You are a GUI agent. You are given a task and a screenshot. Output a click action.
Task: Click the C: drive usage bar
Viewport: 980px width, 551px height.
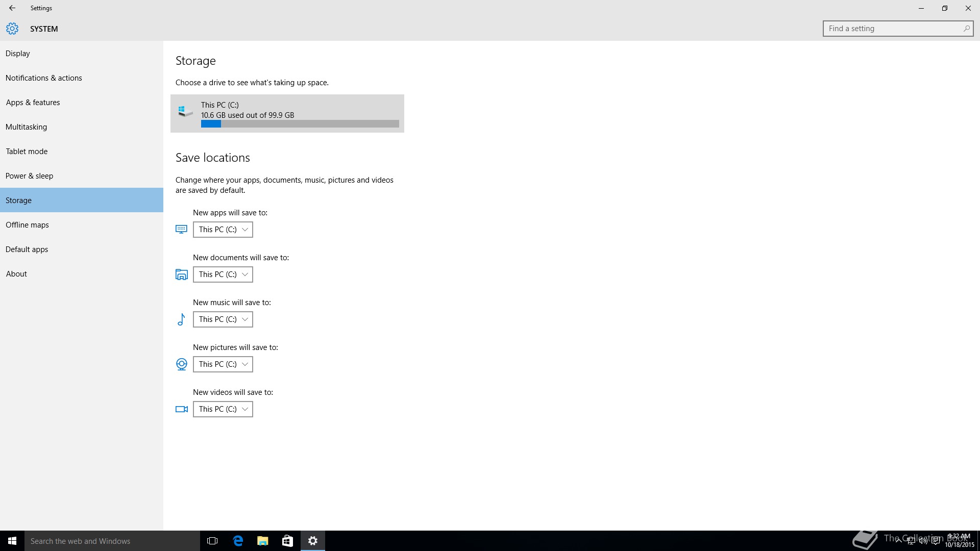pos(300,124)
